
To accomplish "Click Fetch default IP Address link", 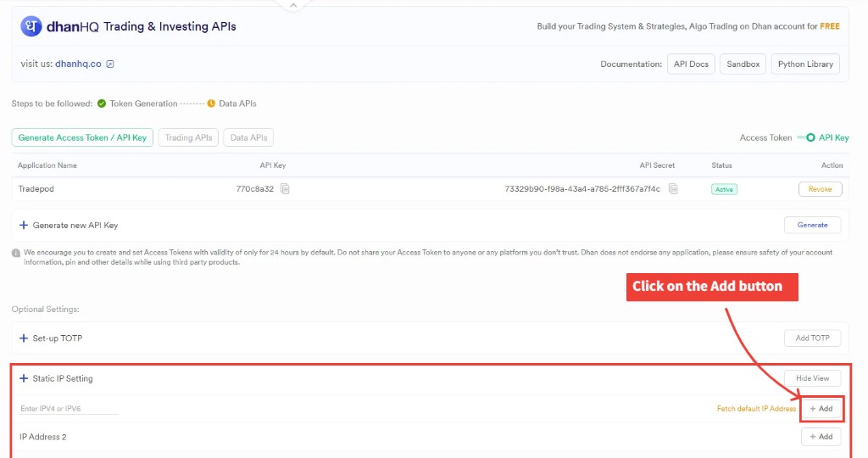I will 756,409.
